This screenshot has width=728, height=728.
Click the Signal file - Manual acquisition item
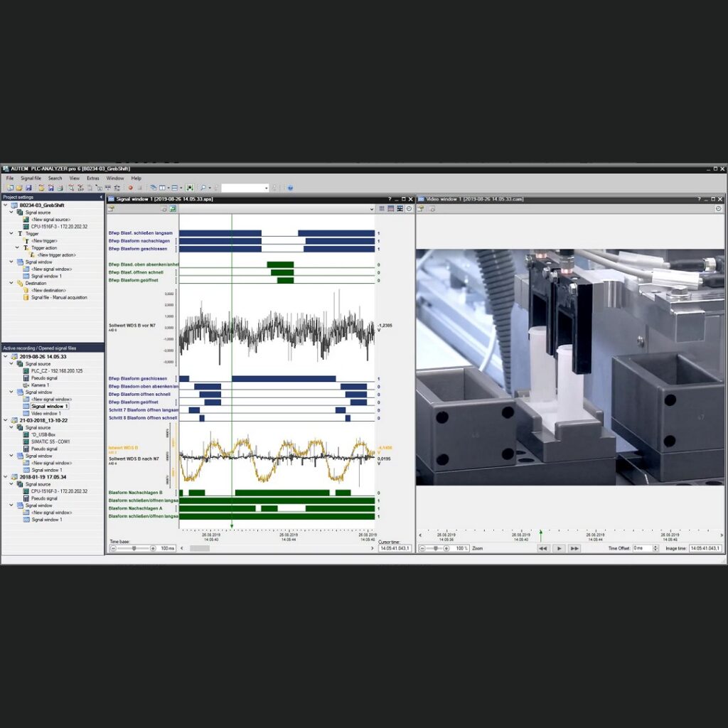click(x=59, y=297)
